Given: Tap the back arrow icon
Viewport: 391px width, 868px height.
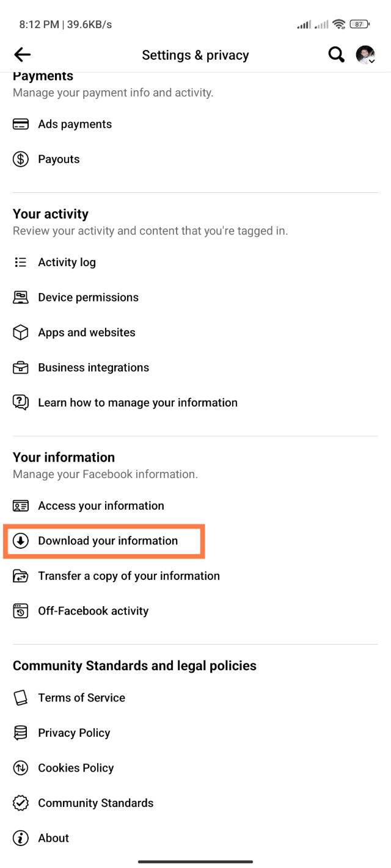Looking at the screenshot, I should coord(22,55).
